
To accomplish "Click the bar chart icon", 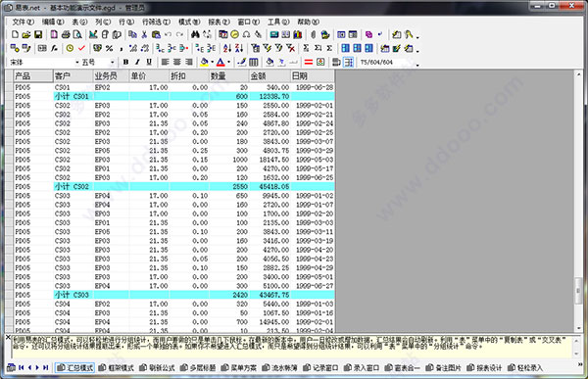I will click(298, 34).
